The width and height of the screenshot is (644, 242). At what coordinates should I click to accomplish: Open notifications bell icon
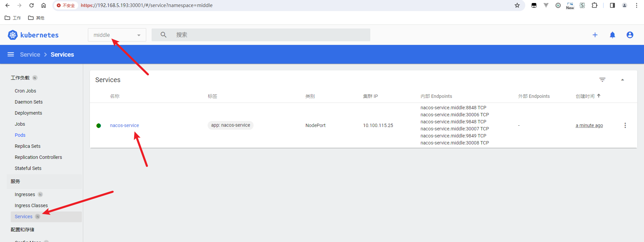click(612, 35)
